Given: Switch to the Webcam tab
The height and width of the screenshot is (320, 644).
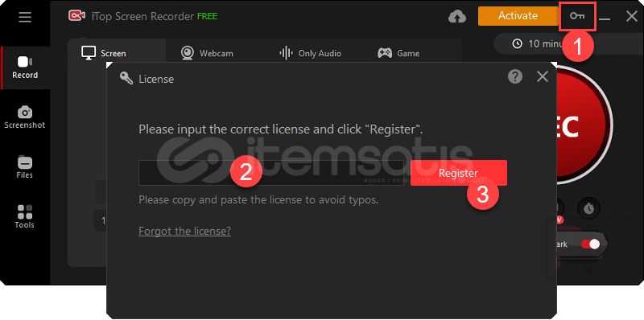Looking at the screenshot, I should (207, 53).
